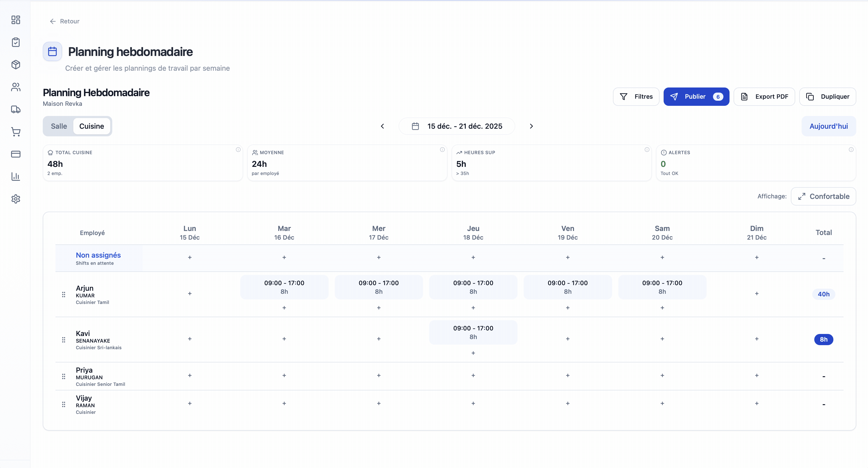Go to next week with right chevron
This screenshot has width=868, height=468.
point(531,126)
